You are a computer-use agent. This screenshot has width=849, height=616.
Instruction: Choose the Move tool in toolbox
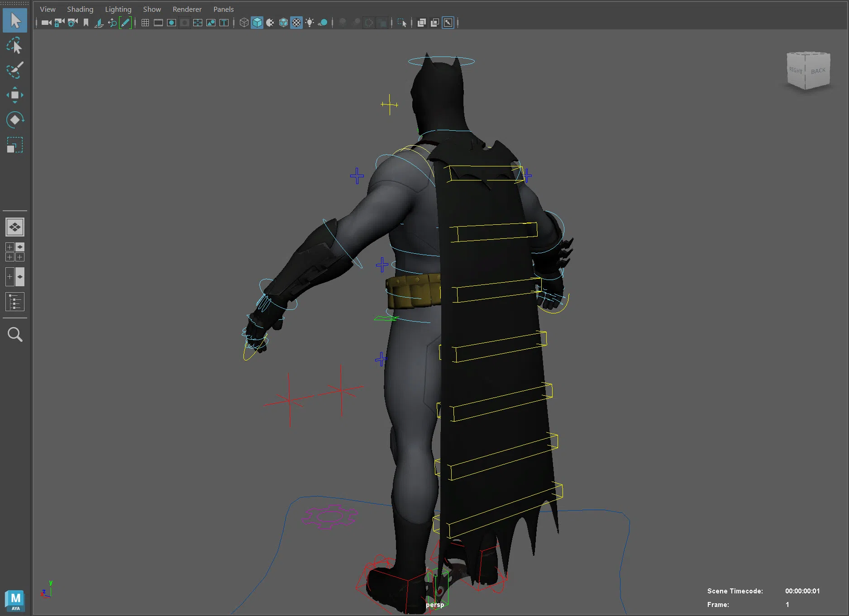click(14, 95)
